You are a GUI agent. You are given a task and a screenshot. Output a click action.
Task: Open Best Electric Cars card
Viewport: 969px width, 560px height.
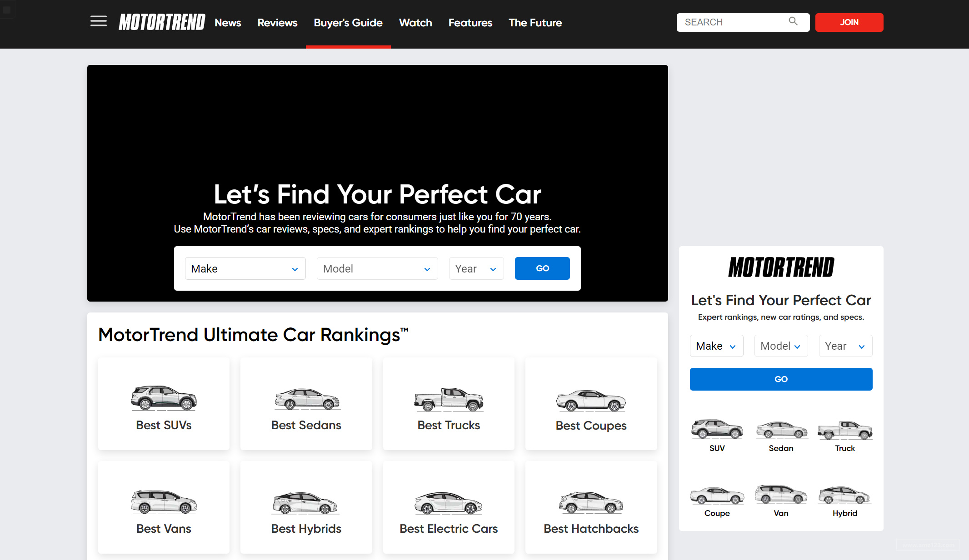(x=449, y=507)
